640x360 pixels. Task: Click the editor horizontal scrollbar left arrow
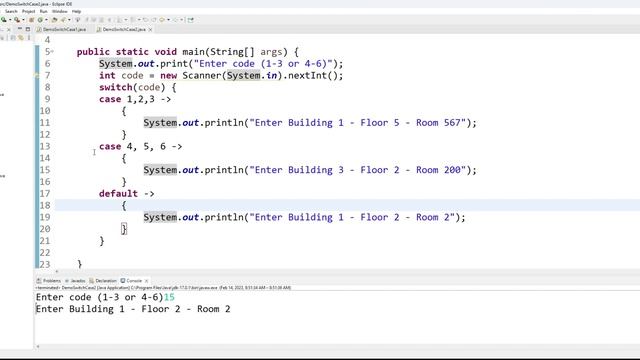point(57,271)
